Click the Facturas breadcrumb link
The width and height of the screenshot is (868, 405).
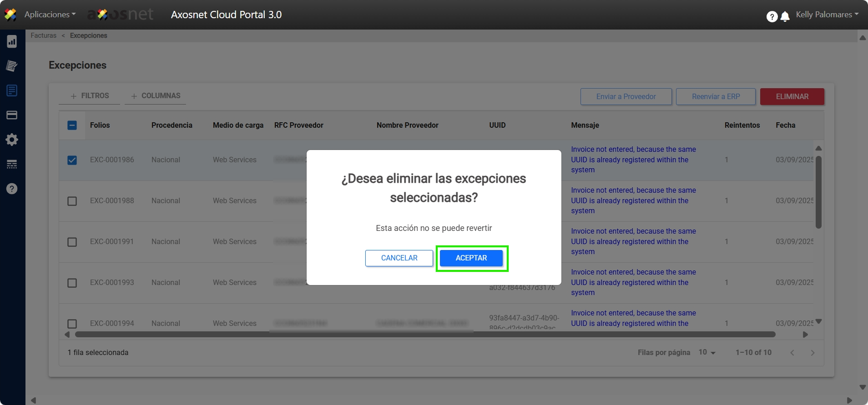[x=44, y=35]
